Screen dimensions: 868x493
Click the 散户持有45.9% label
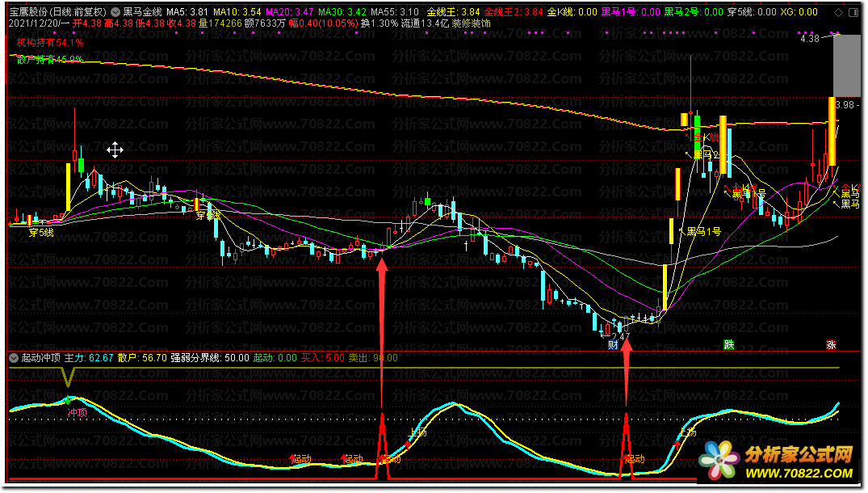[x=50, y=59]
